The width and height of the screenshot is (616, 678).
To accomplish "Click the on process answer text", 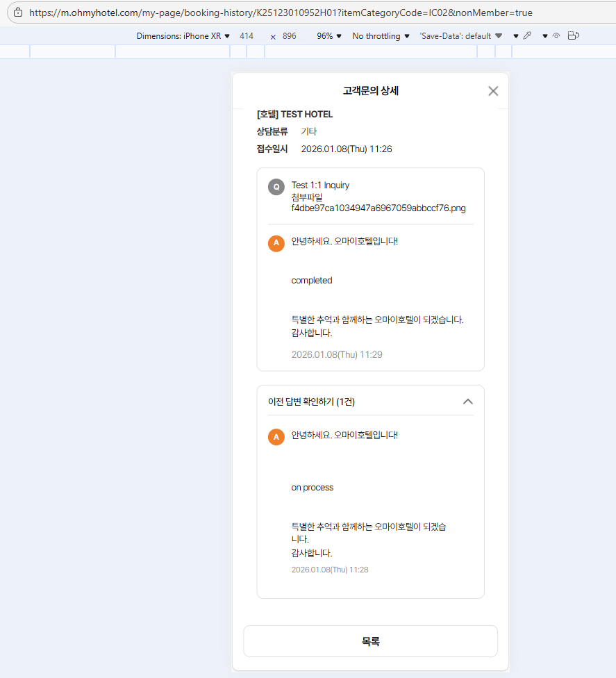I will click(x=312, y=488).
